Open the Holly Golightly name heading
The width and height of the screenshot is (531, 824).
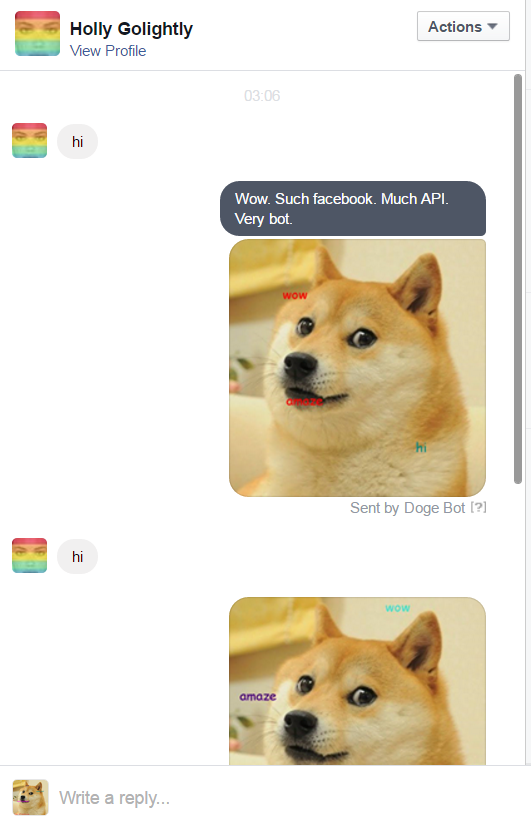[x=131, y=29]
